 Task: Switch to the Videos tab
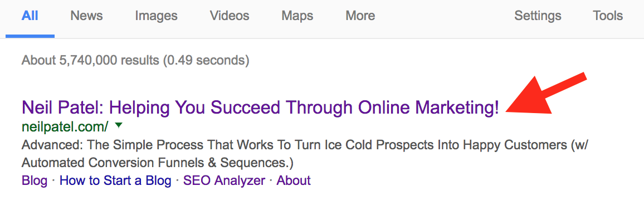tap(230, 16)
